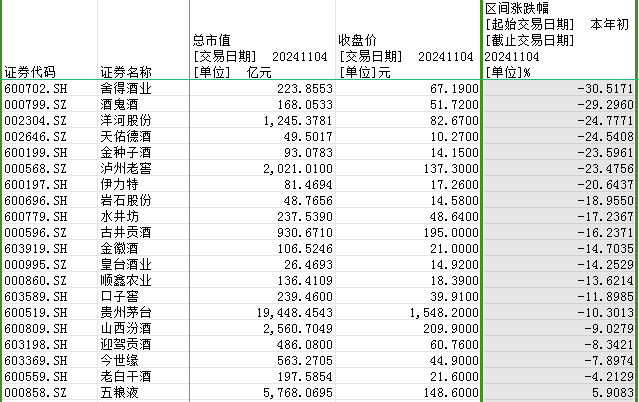Click market value 2,560.7049
Screen dimensions: 639x402
point(262,329)
